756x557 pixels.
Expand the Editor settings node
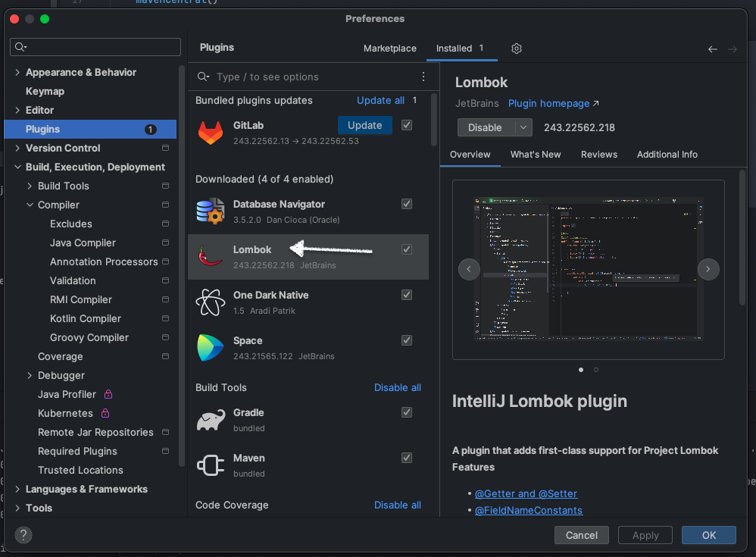pyautogui.click(x=17, y=110)
